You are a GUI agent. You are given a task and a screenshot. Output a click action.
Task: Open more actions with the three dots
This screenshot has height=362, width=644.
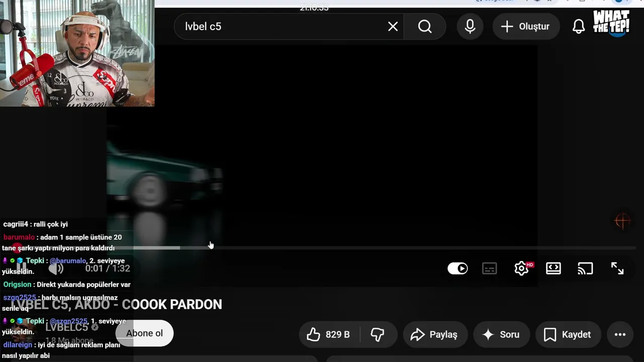click(620, 334)
